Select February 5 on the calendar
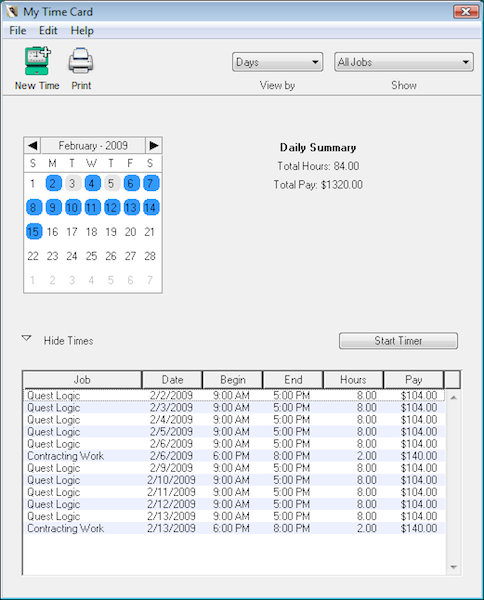The height and width of the screenshot is (600, 484). (x=111, y=184)
